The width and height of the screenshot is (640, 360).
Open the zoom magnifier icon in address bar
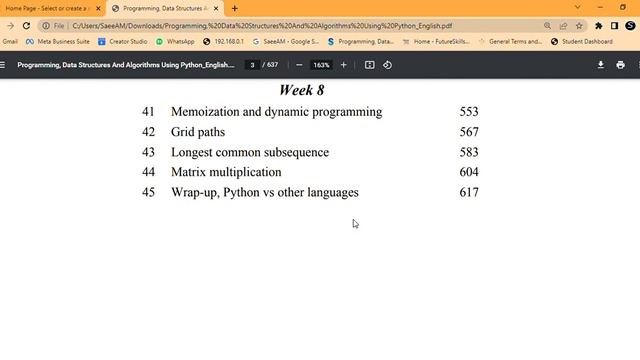click(x=547, y=26)
